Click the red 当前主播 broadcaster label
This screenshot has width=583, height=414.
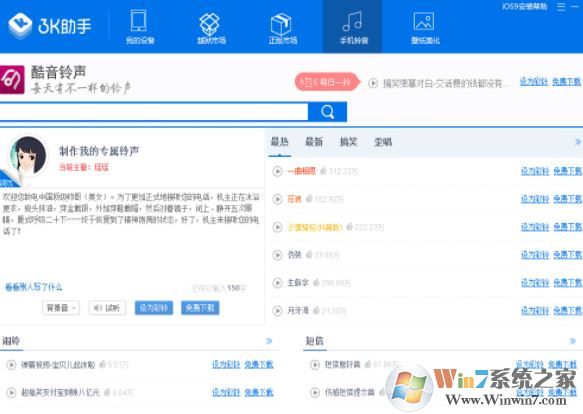tap(84, 167)
